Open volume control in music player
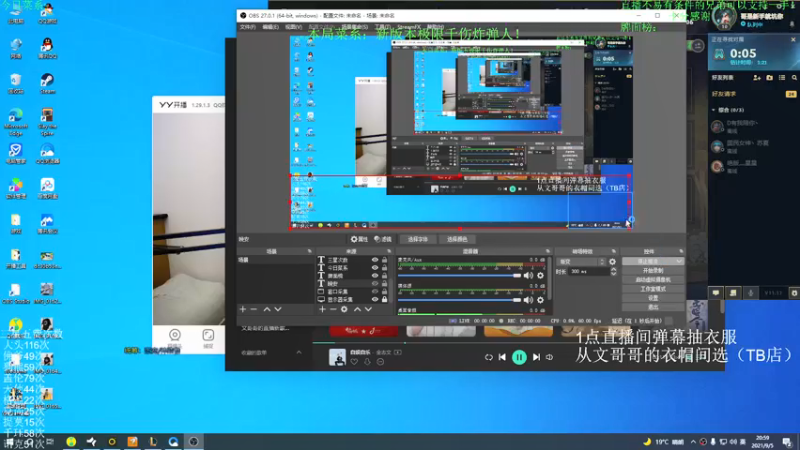This screenshot has width=800, height=450. [x=549, y=357]
